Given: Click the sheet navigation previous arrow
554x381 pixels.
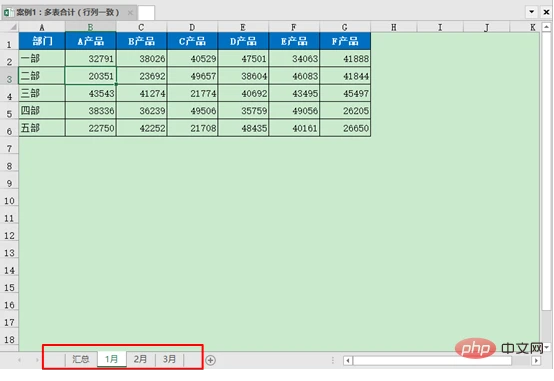Looking at the screenshot, I should (x=19, y=360).
